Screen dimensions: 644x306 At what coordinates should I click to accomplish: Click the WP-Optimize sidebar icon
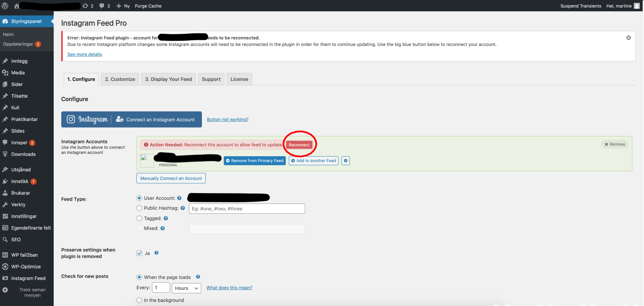[x=5, y=267]
